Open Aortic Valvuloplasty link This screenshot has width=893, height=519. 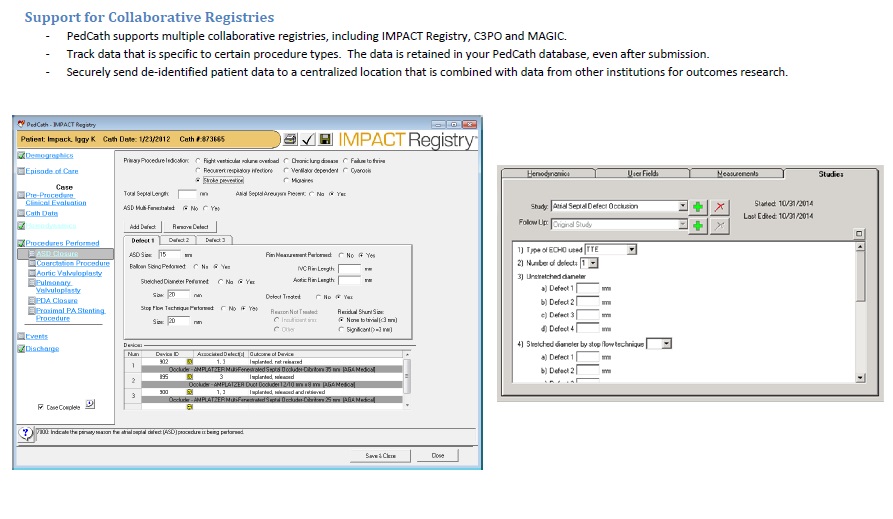click(x=69, y=273)
